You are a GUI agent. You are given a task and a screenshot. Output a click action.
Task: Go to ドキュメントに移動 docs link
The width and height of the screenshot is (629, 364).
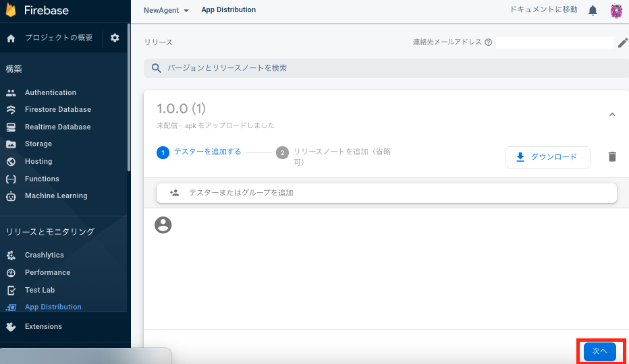point(543,9)
